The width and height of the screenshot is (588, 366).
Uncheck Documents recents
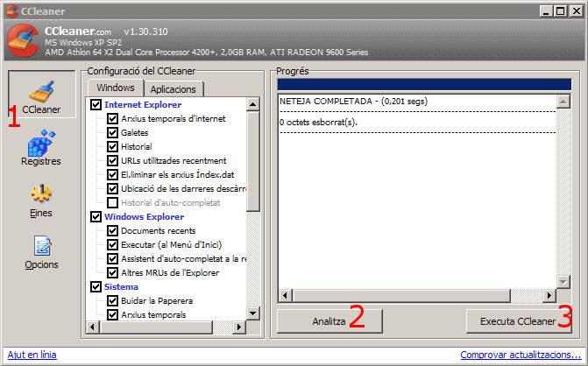pyautogui.click(x=112, y=231)
